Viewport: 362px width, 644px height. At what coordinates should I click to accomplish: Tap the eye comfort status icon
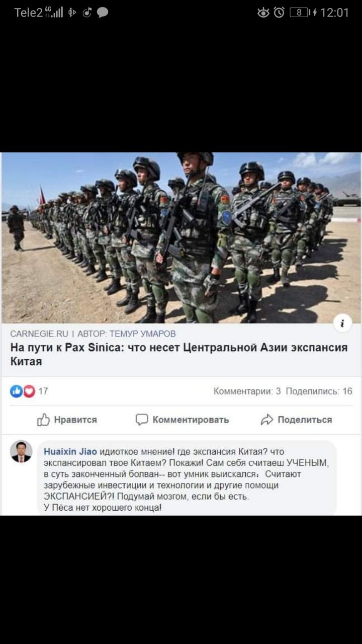(x=263, y=13)
